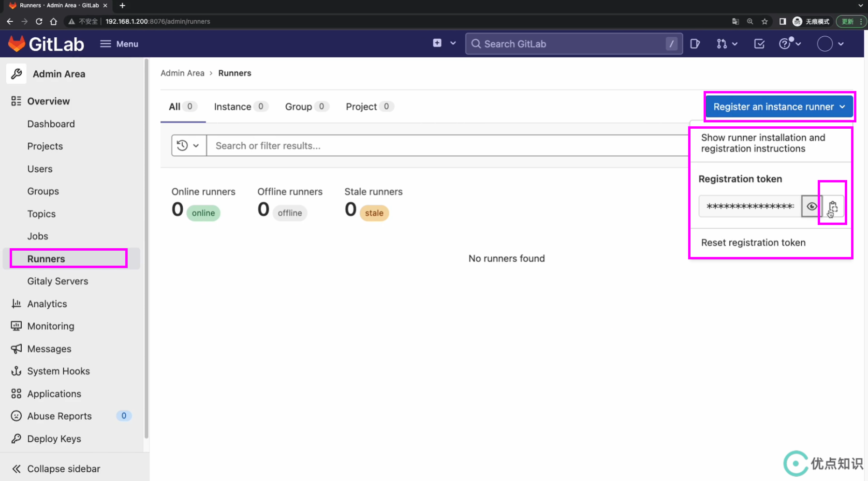Click the orange stale badge

[374, 213]
